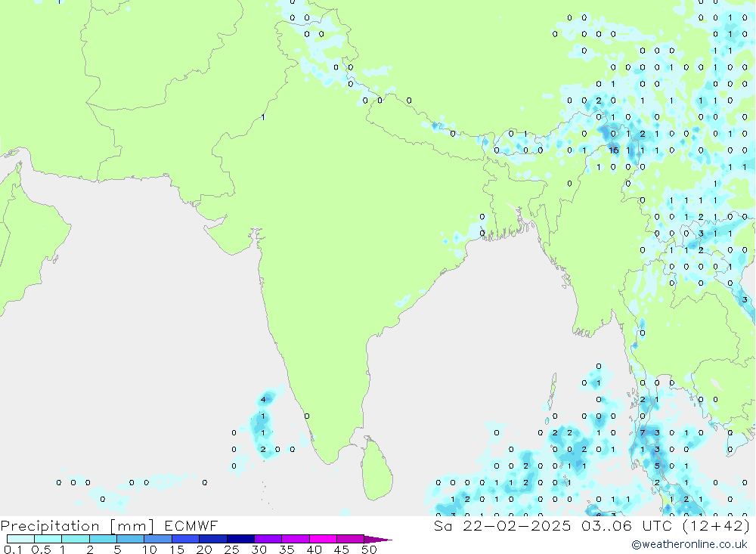Click the 25–30 mm legend color box

(240, 539)
